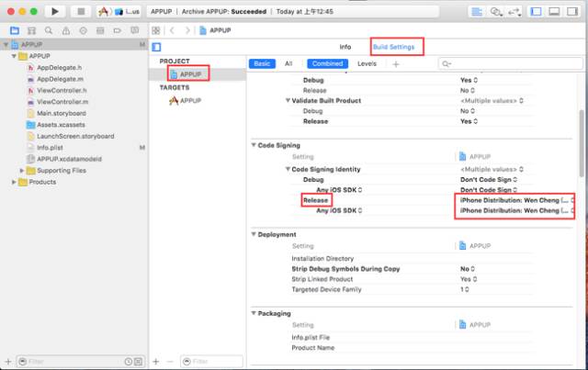Select the All settings filter
Screen dimensions: 588x370
point(288,63)
